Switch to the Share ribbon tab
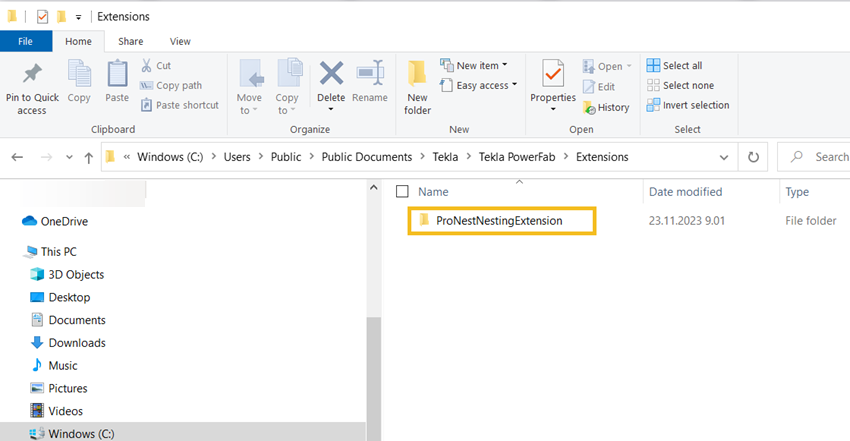Image resolution: width=850 pixels, height=441 pixels. click(x=130, y=41)
